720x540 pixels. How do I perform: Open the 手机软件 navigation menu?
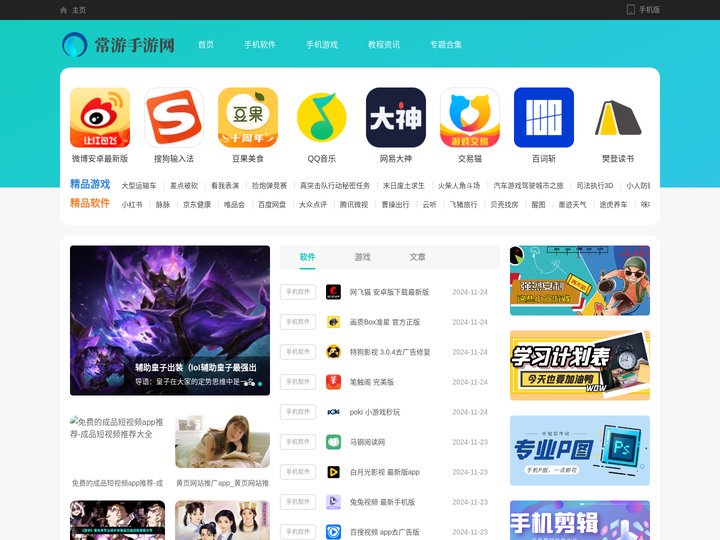[x=260, y=45]
